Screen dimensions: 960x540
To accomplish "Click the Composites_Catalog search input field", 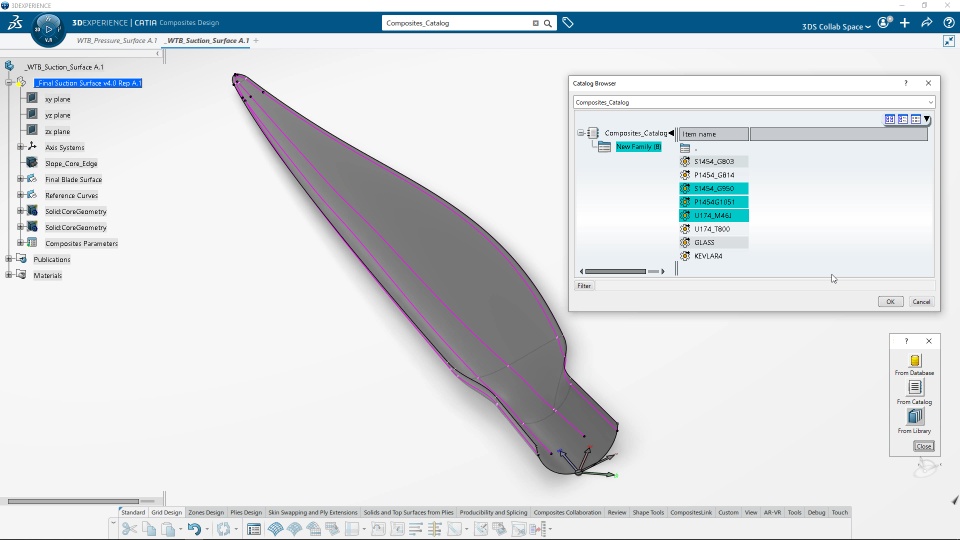I will (x=457, y=23).
